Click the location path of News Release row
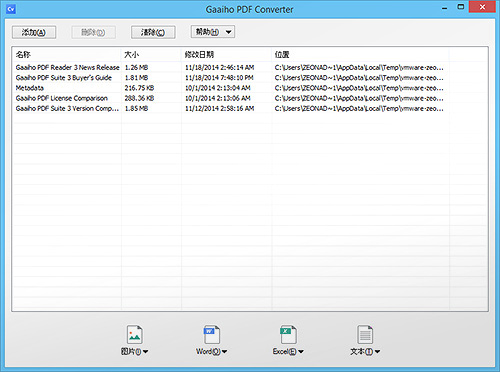 [x=359, y=67]
